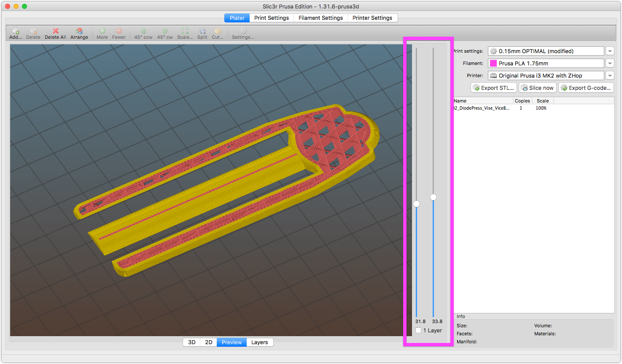This screenshot has width=622, height=364.
Task: Click the Split toolbar icon
Action: click(x=202, y=31)
